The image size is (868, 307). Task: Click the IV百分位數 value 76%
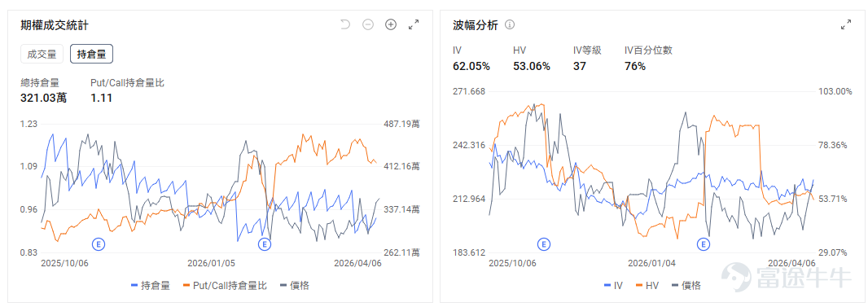pyautogui.click(x=635, y=67)
